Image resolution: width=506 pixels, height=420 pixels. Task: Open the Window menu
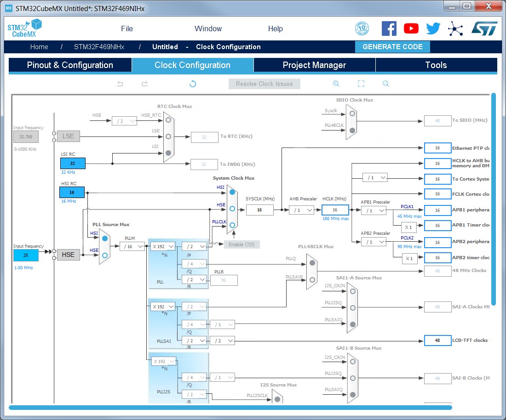[208, 28]
